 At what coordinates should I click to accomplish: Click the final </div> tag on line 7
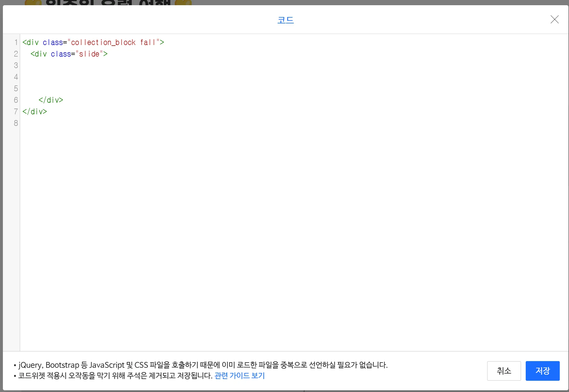[35, 112]
